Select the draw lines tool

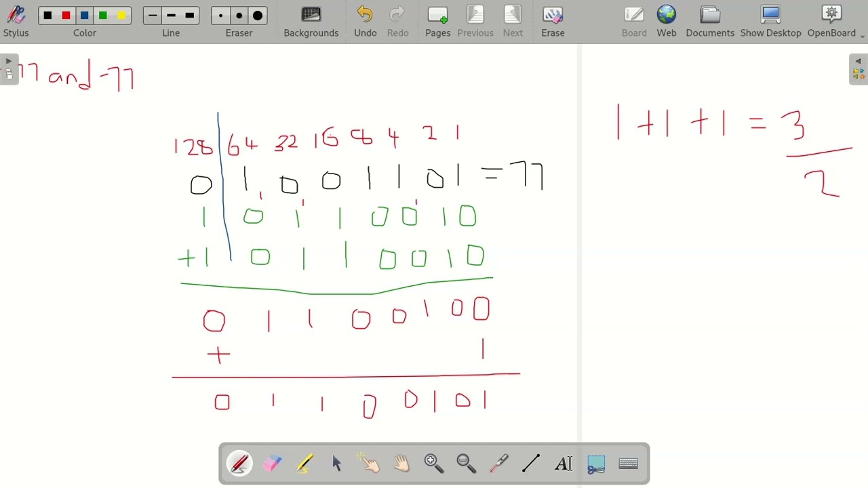(x=532, y=464)
